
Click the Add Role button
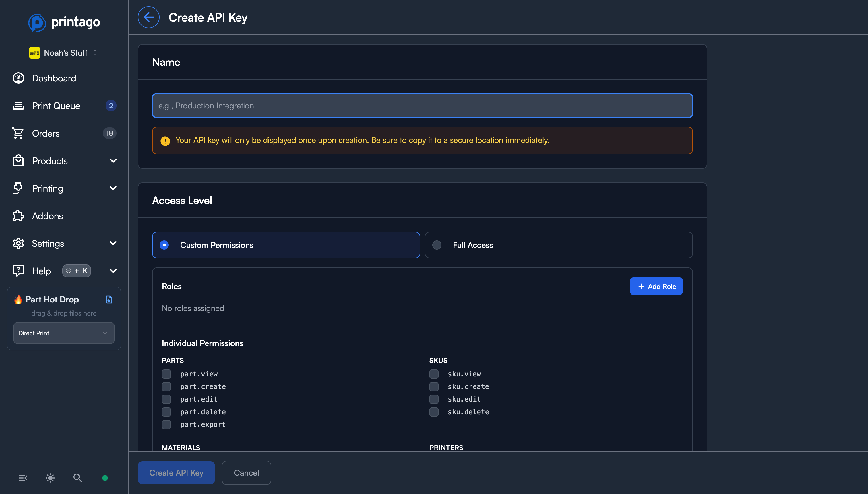click(656, 286)
